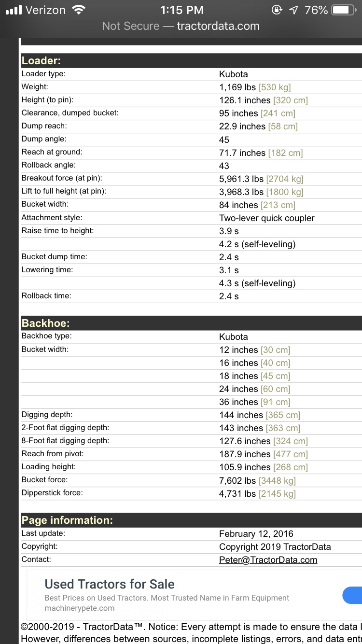
Task: Tap the tractordata.com address bar
Action: 181,26
